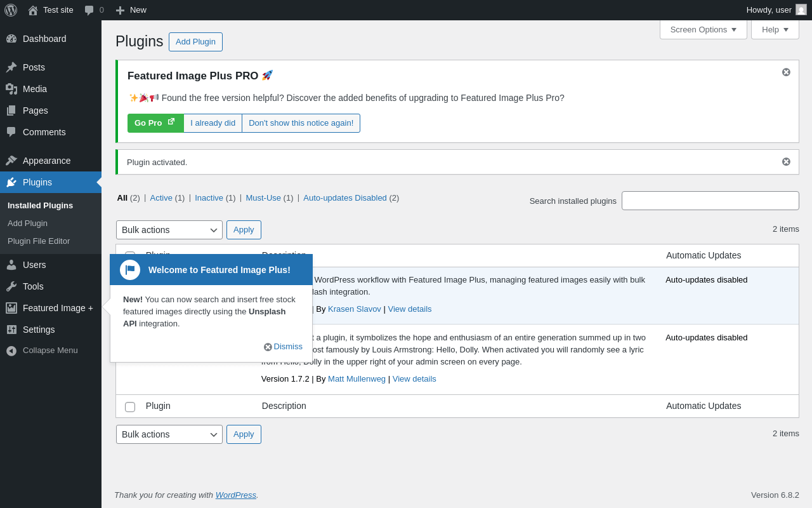This screenshot has height=508, width=812.
Task: Open the Krasen Slavov author link
Action: (355, 309)
